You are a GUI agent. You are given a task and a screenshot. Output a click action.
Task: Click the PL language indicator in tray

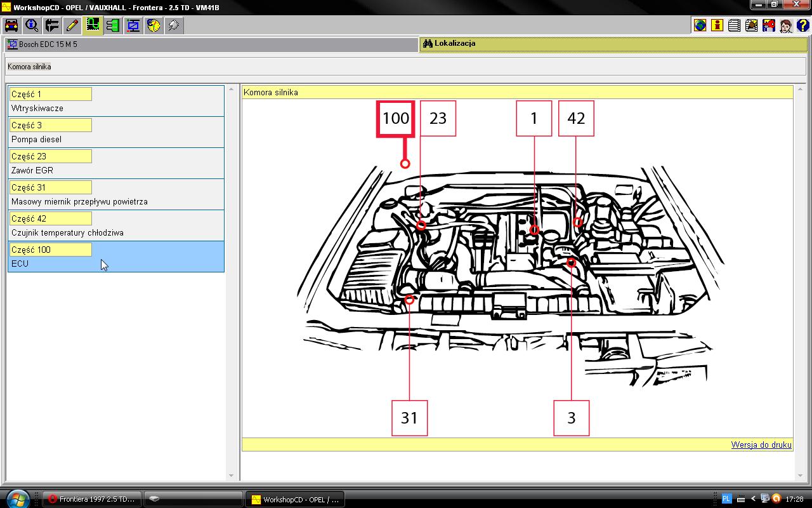(727, 499)
